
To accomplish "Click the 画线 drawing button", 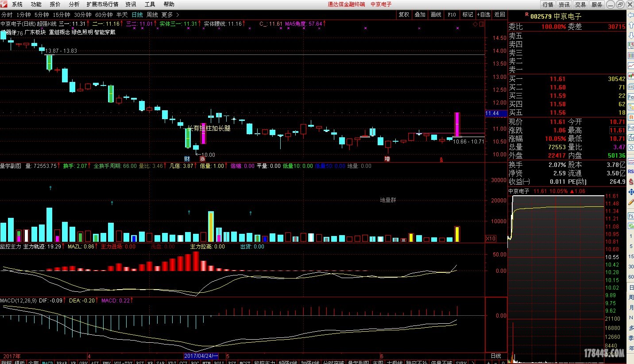I will tap(436, 15).
